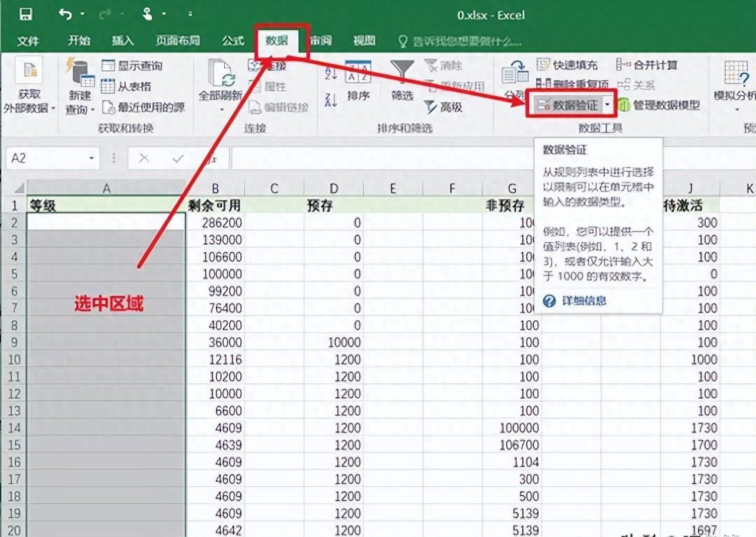Click cell containing 1104
Image resolution: width=756 pixels, height=537 pixels.
pyautogui.click(x=512, y=462)
